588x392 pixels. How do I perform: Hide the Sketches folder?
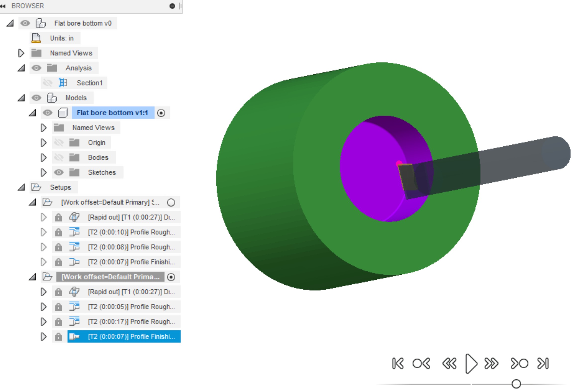click(x=59, y=172)
